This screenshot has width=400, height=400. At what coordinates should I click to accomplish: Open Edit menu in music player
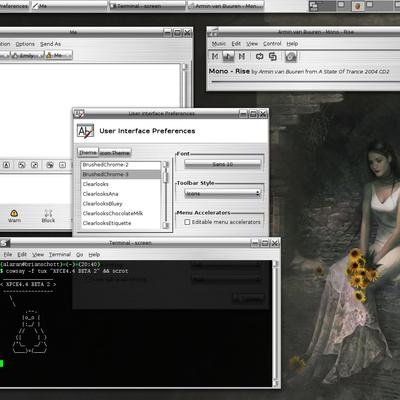point(236,44)
